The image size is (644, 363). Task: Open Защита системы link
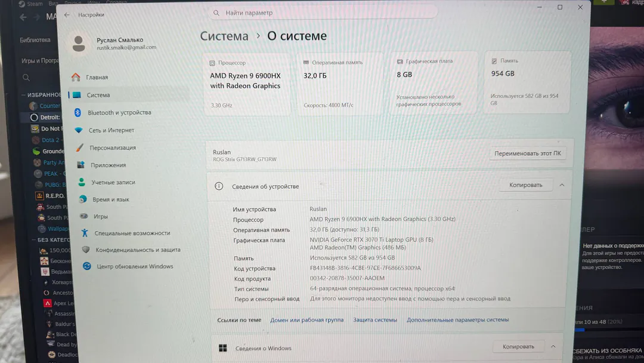click(375, 320)
